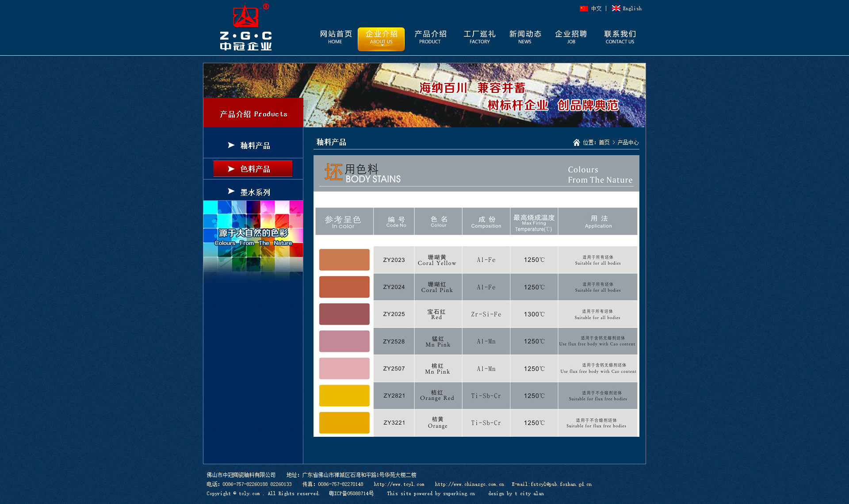
Task: Click 首页 breadcrumb link
Action: [x=604, y=142]
